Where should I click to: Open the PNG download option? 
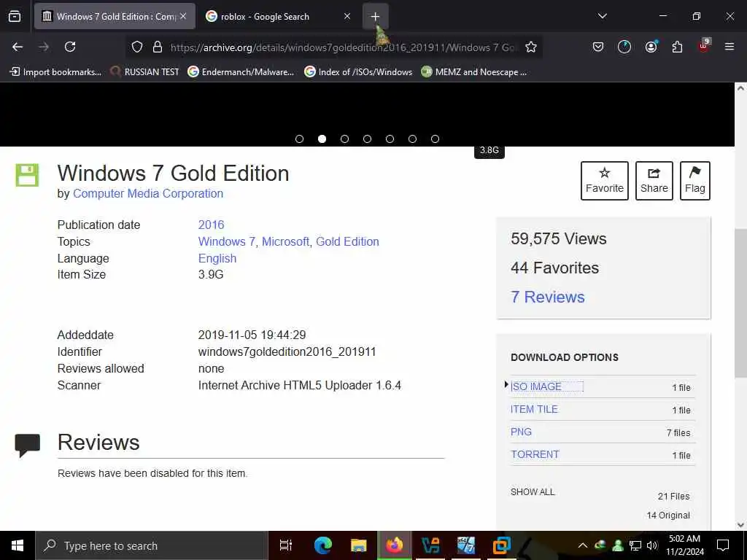(x=521, y=432)
